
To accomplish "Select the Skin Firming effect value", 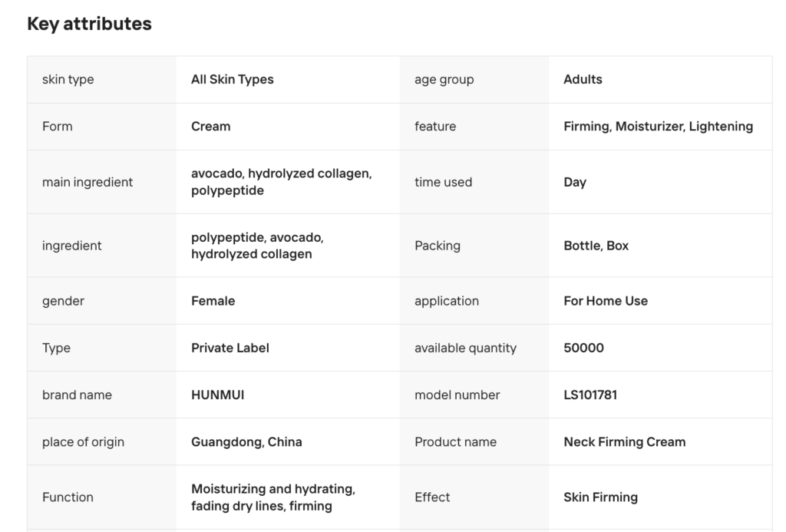I will 600,497.
